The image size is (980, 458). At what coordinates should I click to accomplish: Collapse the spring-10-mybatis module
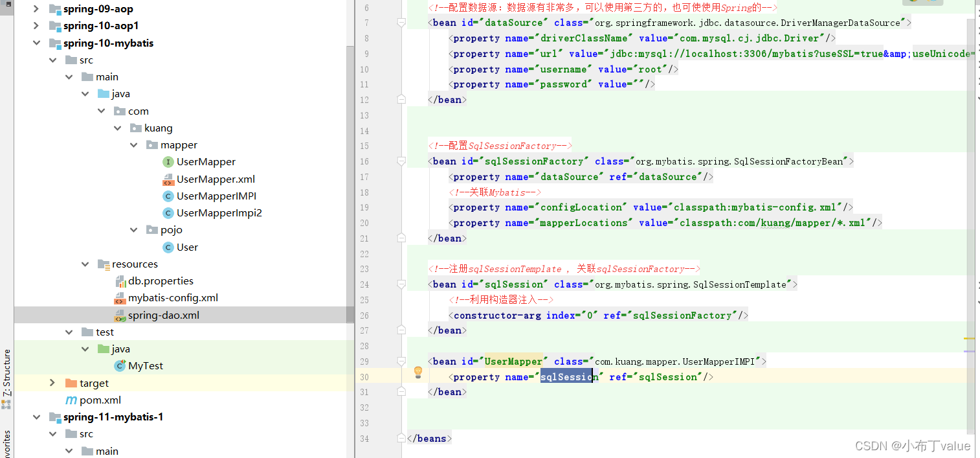36,43
